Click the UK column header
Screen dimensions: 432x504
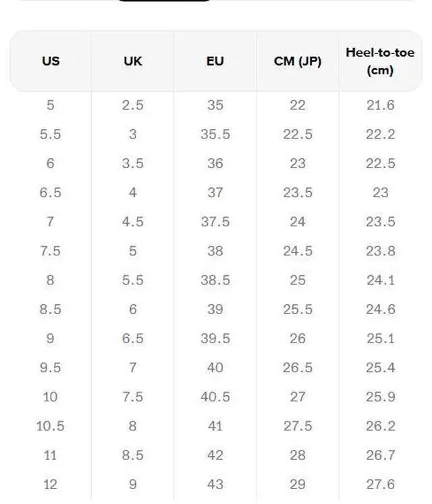point(133,61)
